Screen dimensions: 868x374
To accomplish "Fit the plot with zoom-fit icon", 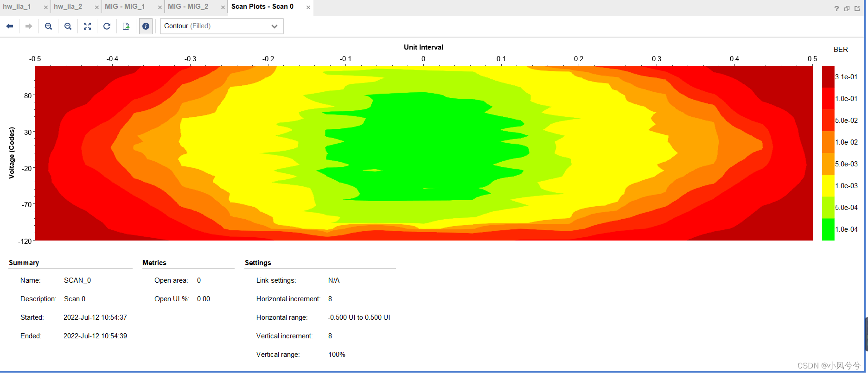I will coord(87,26).
